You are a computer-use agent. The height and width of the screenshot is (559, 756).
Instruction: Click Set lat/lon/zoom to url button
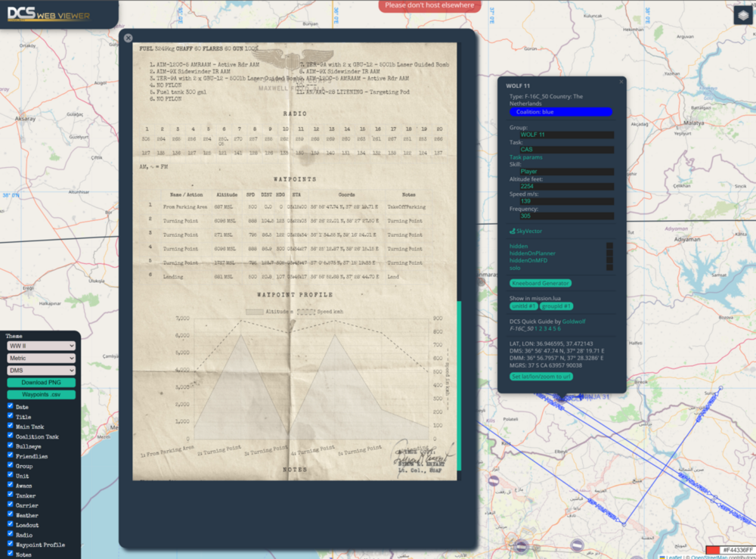click(x=541, y=377)
